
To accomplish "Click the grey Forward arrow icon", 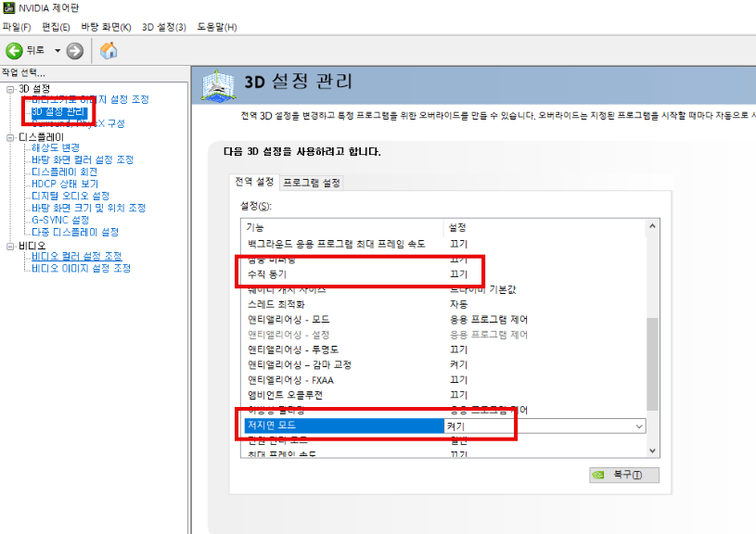I will pyautogui.click(x=75, y=51).
